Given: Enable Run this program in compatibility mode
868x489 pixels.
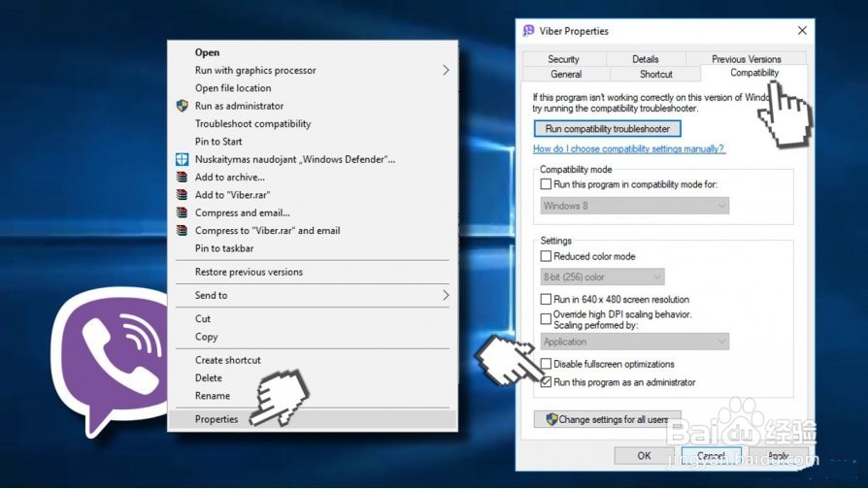Looking at the screenshot, I should [x=546, y=184].
